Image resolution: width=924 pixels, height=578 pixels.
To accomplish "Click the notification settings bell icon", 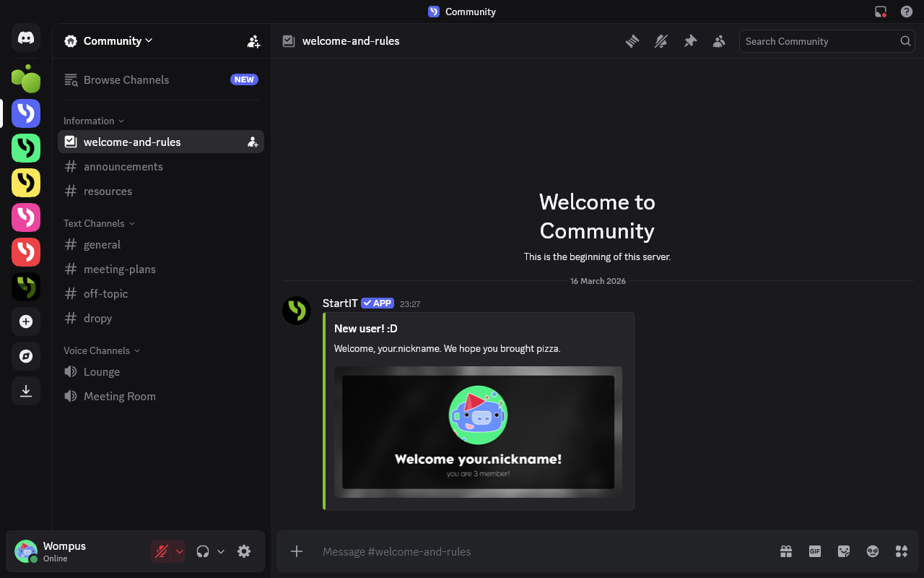I will tap(661, 41).
